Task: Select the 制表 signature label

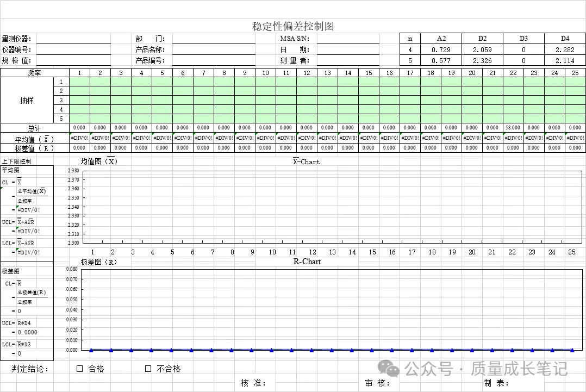Action: click(x=496, y=383)
